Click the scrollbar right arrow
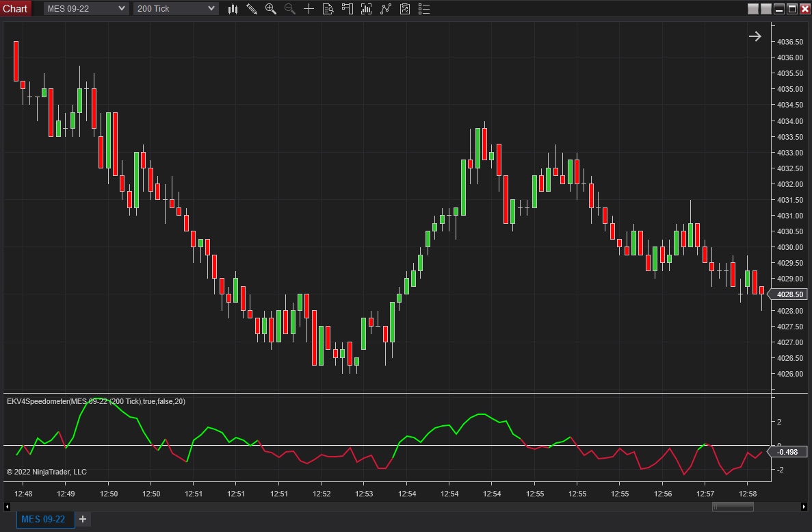 click(804, 507)
